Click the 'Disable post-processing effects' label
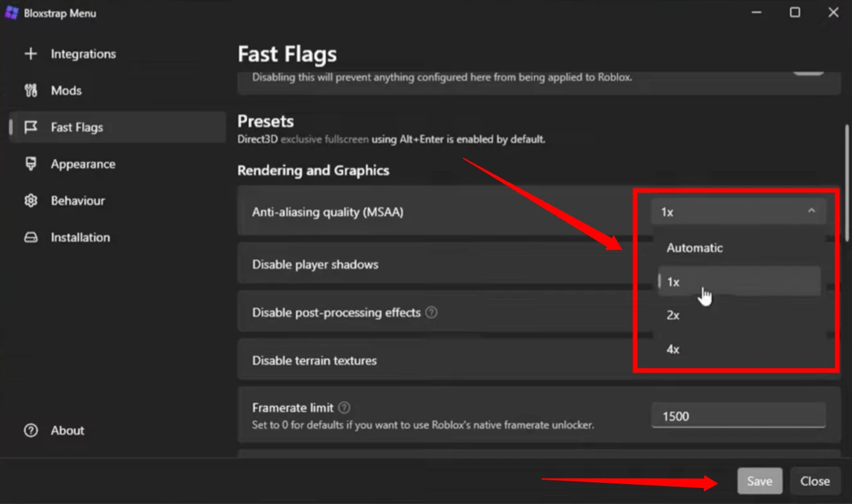 click(x=336, y=313)
